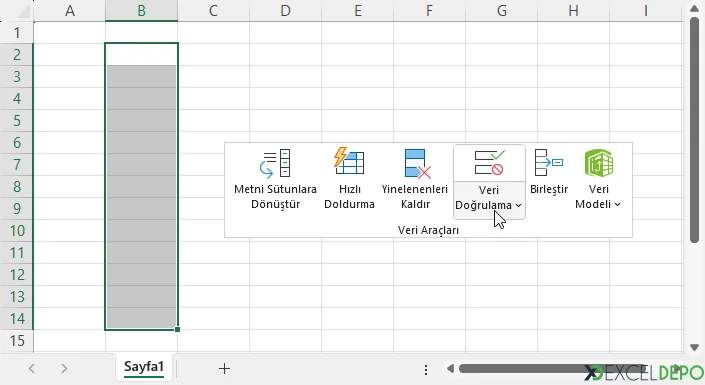Go to previous sheet arrow

pyautogui.click(x=31, y=369)
